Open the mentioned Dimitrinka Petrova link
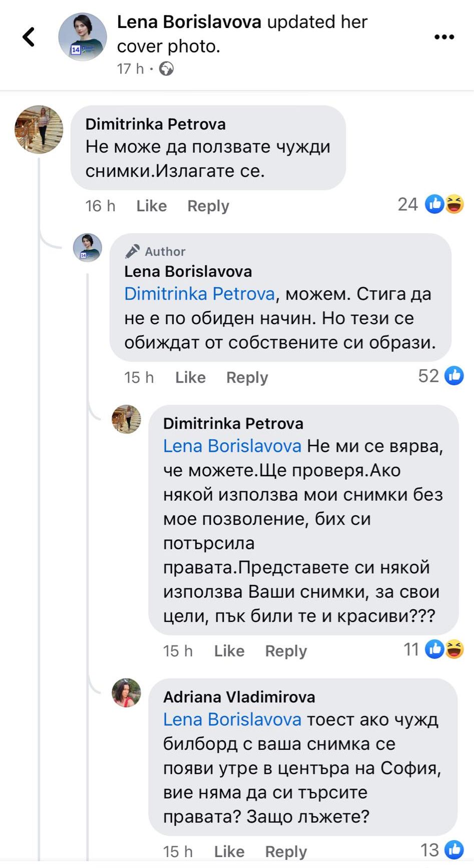The width and height of the screenshot is (474, 868). [x=199, y=294]
